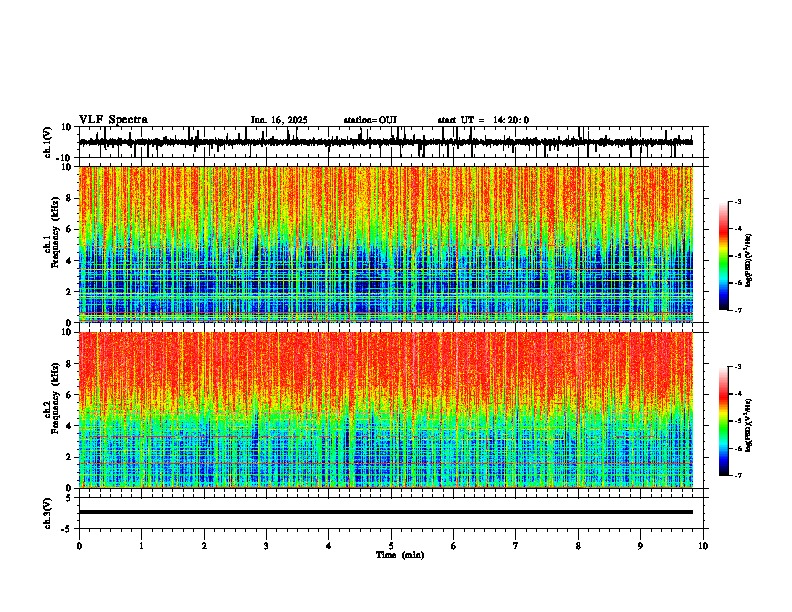This screenshot has height=612, width=792.
Task: Click the "ch.1(V)" axis label
Action: [x=48, y=142]
